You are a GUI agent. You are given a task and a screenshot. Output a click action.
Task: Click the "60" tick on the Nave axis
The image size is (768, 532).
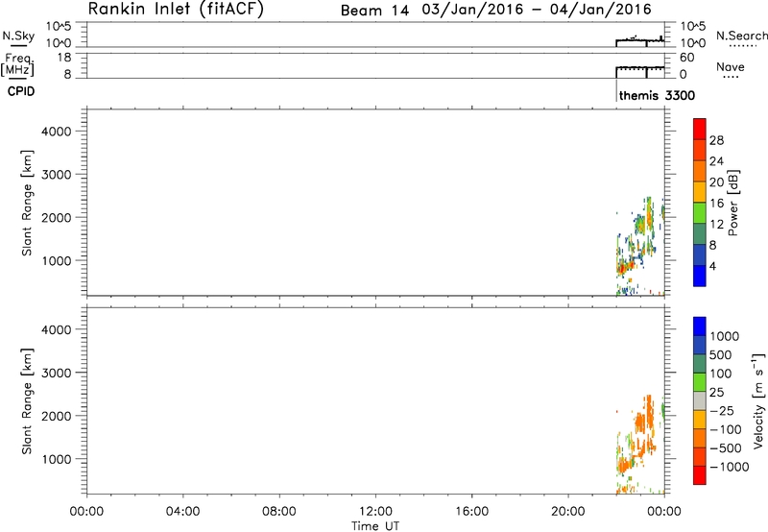pos(687,58)
